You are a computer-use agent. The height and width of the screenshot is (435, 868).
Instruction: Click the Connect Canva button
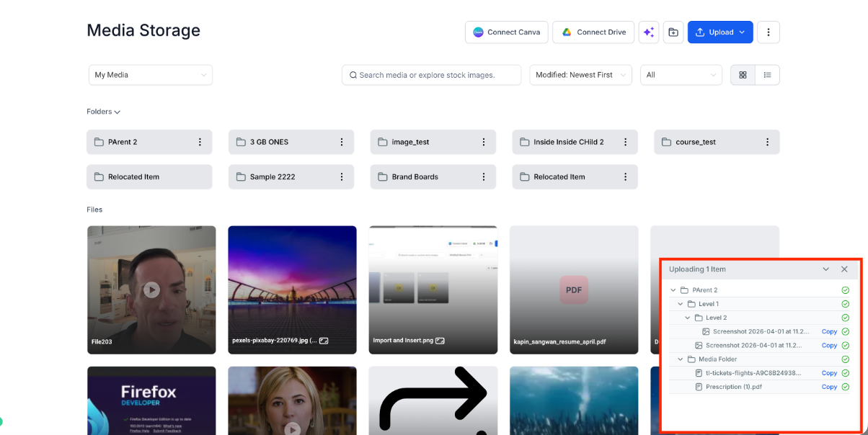507,32
